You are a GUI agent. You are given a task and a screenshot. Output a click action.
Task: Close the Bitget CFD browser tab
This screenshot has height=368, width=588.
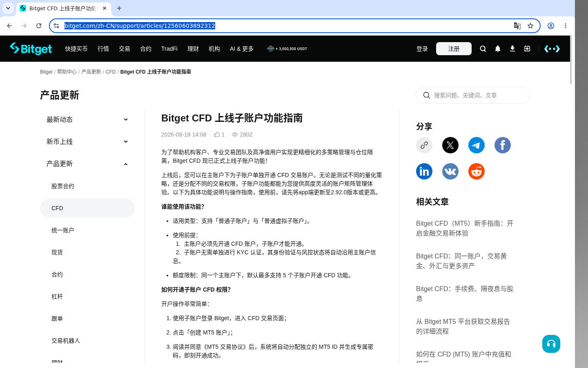tap(105, 8)
